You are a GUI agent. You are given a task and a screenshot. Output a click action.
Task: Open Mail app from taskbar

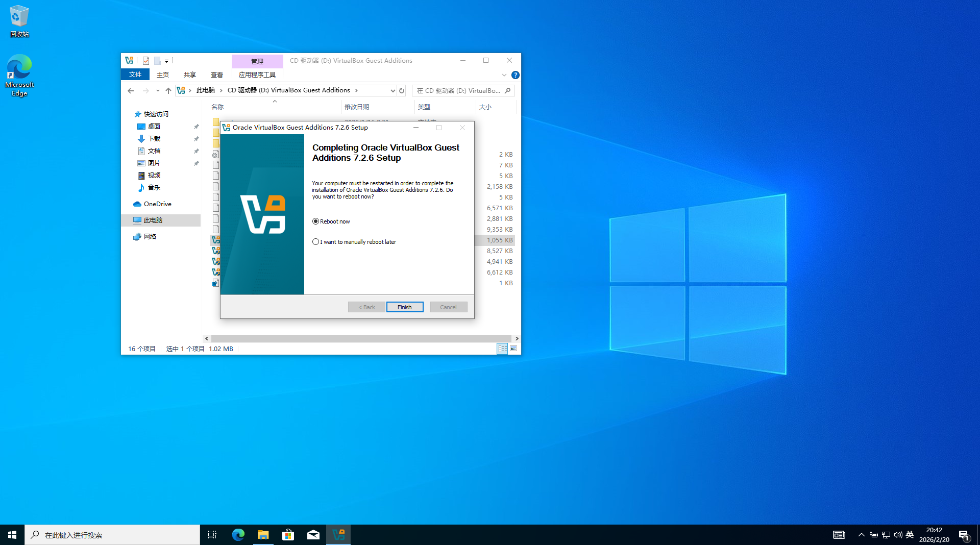tap(313, 535)
